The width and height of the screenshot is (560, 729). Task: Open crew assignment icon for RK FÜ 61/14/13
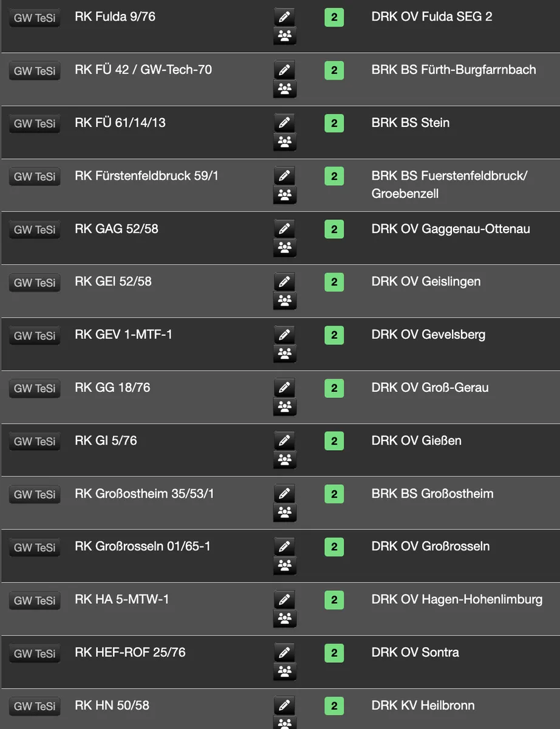click(x=284, y=143)
